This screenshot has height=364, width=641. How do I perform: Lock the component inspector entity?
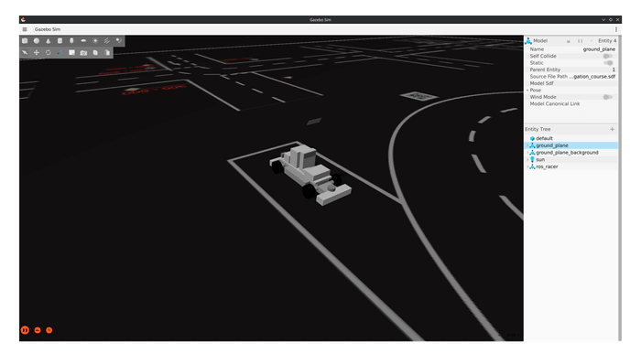point(569,41)
